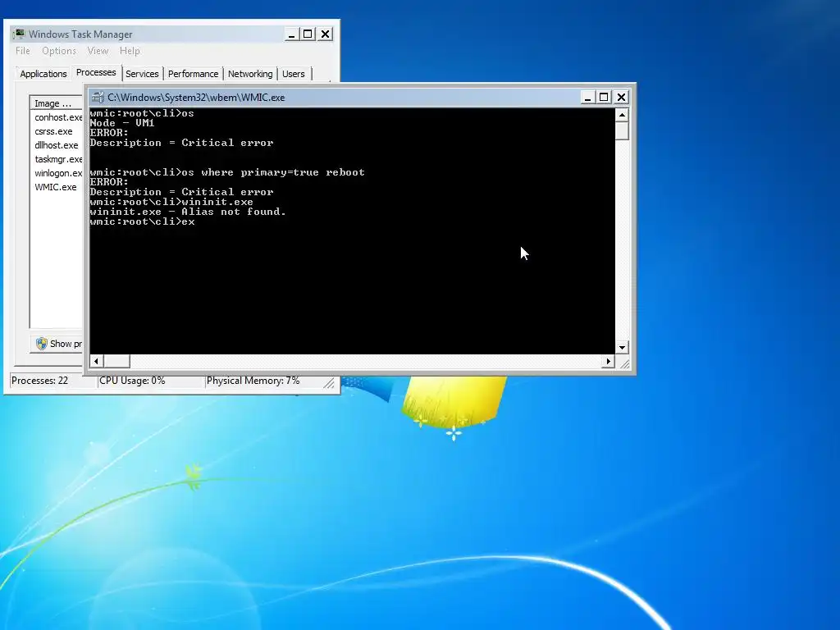Minimize the Windows Task Manager window
840x630 pixels.
[291, 34]
